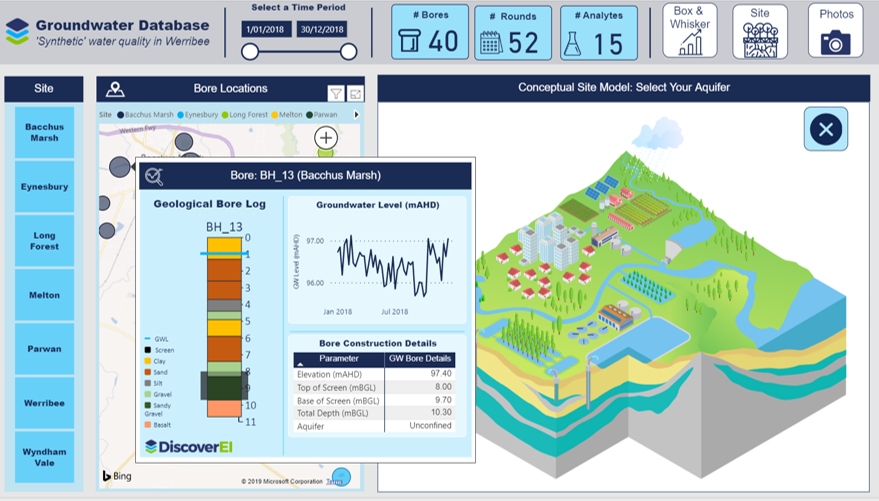The height and width of the screenshot is (501, 879).
Task: Filter by Bacchus Marsh site
Action: coord(44,132)
